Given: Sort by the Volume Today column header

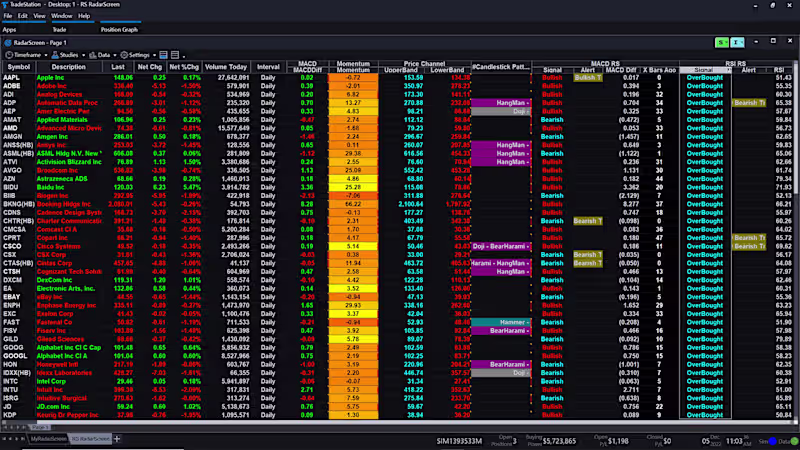Looking at the screenshot, I should coord(226,67).
